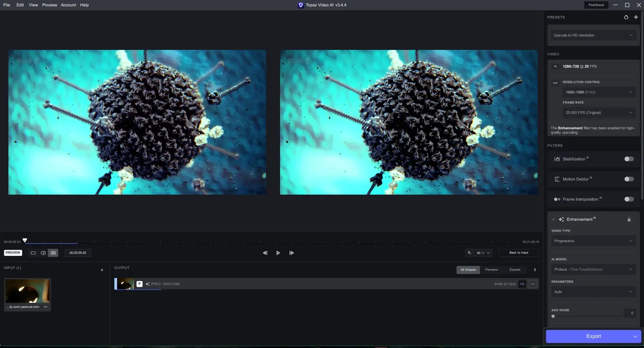Expand the Upscale to HD preset dropdown
The height and width of the screenshot is (348, 644).
593,36
